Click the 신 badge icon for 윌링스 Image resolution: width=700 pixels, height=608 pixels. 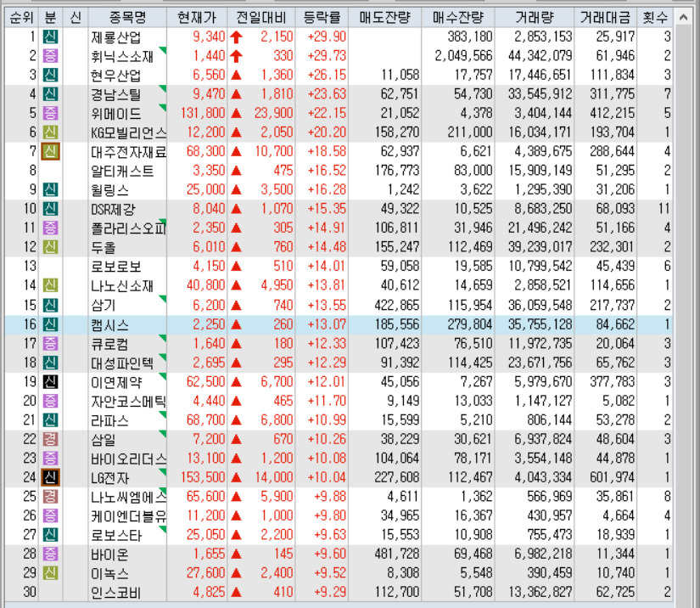50,190
